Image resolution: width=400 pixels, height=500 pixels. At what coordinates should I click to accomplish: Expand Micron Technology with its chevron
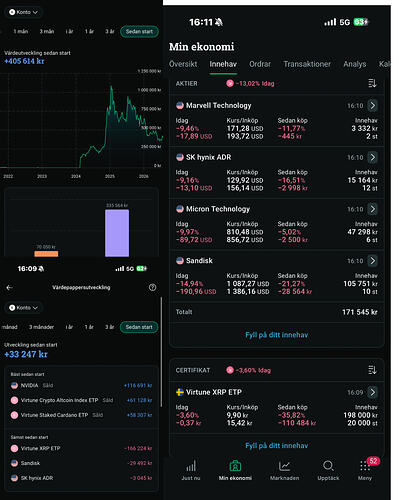pos(373,209)
